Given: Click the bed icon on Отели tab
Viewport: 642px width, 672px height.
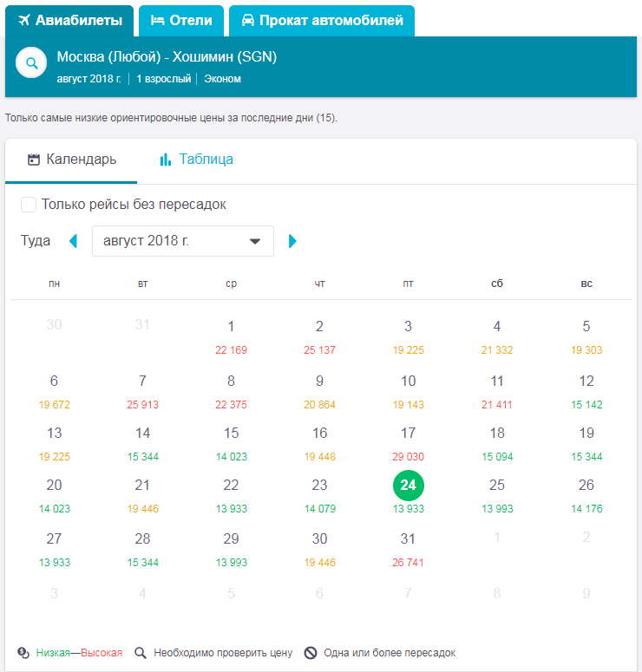Looking at the screenshot, I should click(157, 20).
